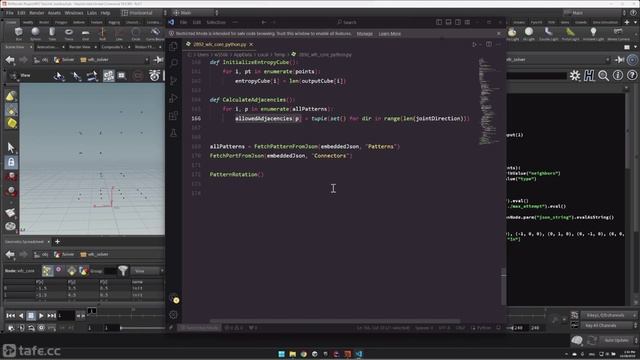Select the viewport Select arrow tool
The image size is (640, 360).
(x=11, y=147)
